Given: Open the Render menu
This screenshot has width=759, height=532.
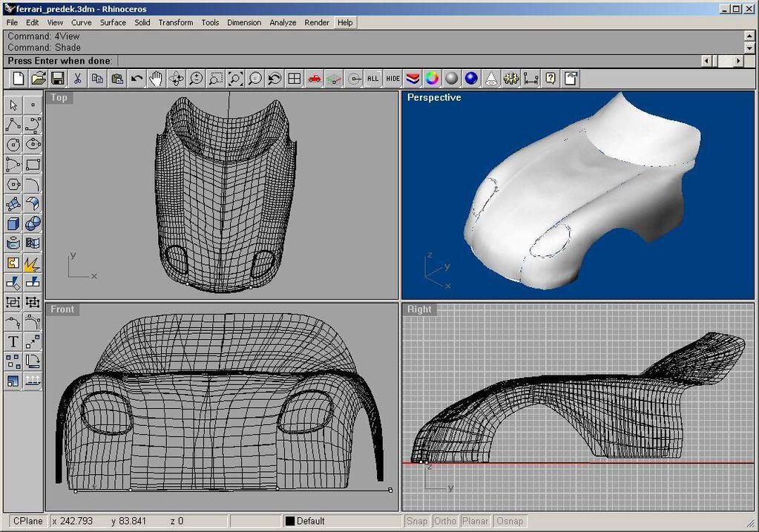Looking at the screenshot, I should [317, 22].
